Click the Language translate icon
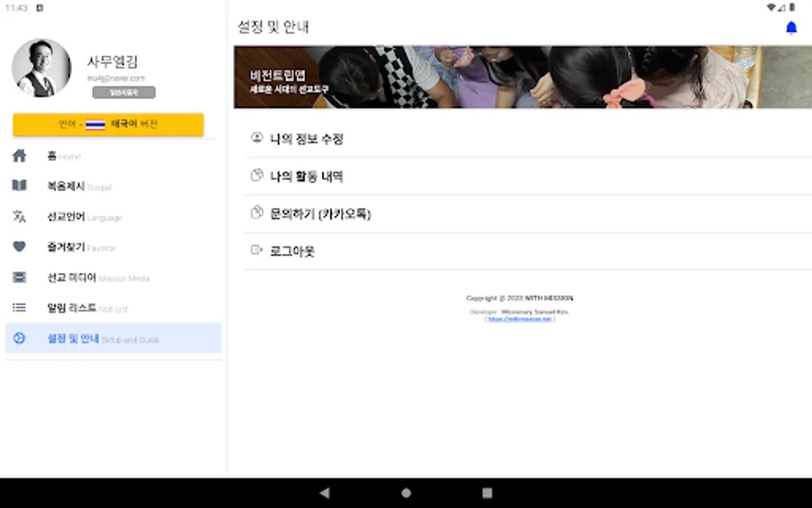The image size is (812, 508). click(x=19, y=216)
